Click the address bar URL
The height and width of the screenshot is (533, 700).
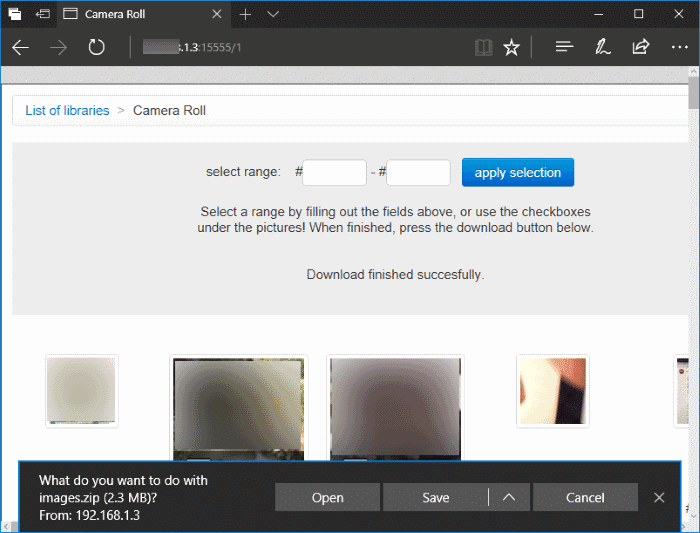(x=192, y=47)
